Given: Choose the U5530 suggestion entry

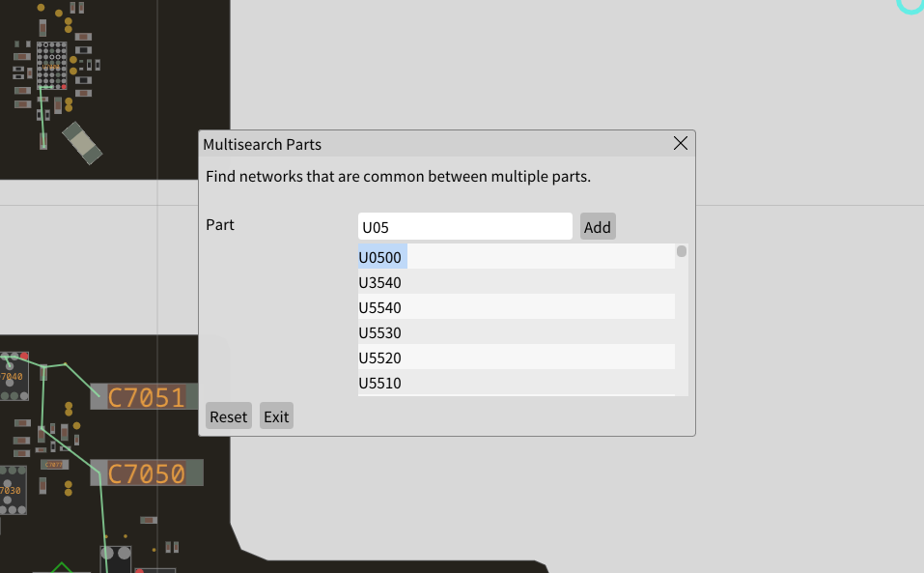Looking at the screenshot, I should (x=380, y=332).
